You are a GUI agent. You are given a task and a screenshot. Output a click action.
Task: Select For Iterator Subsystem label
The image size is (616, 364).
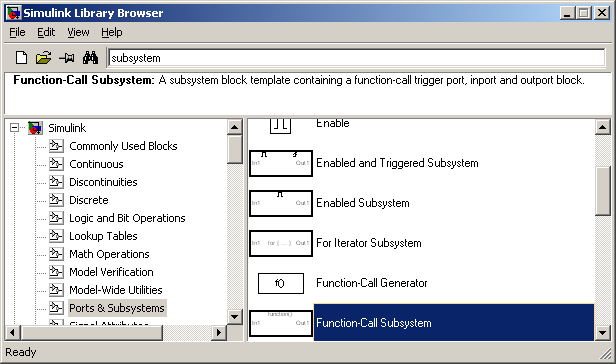(368, 243)
